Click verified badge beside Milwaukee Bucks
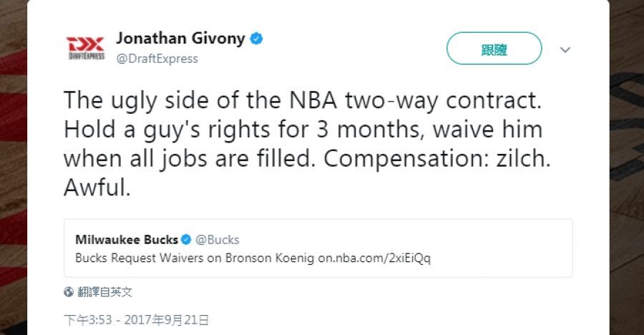 [x=186, y=240]
